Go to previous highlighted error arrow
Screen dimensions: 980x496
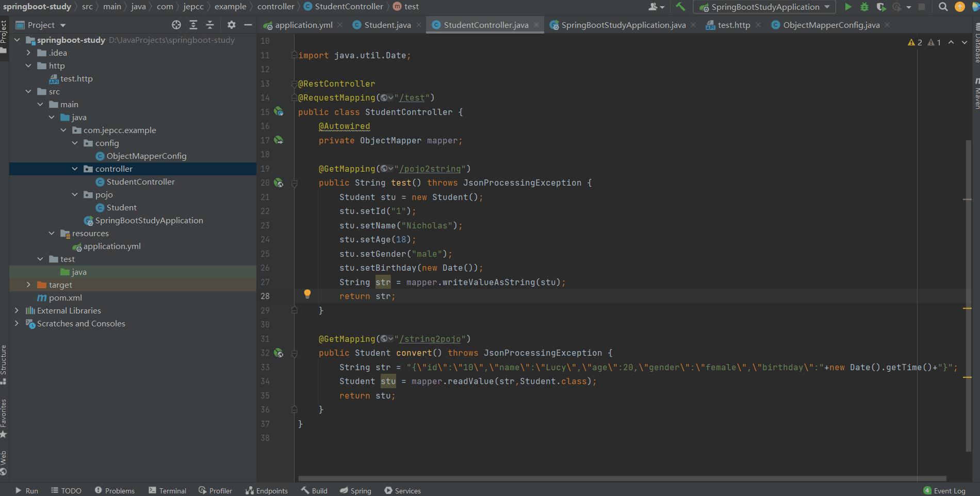(951, 42)
